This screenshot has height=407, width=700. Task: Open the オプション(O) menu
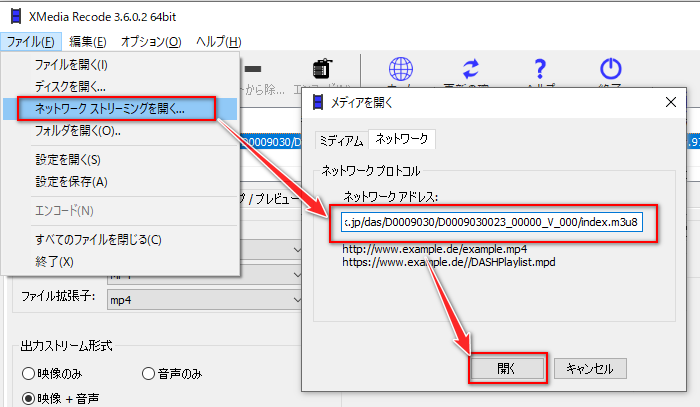click(x=151, y=42)
